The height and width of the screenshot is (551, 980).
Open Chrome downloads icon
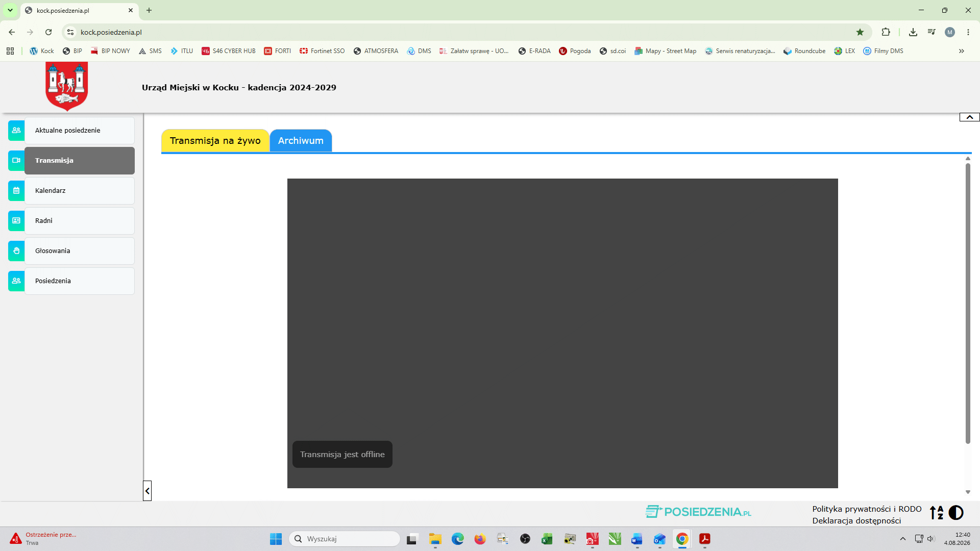(913, 32)
